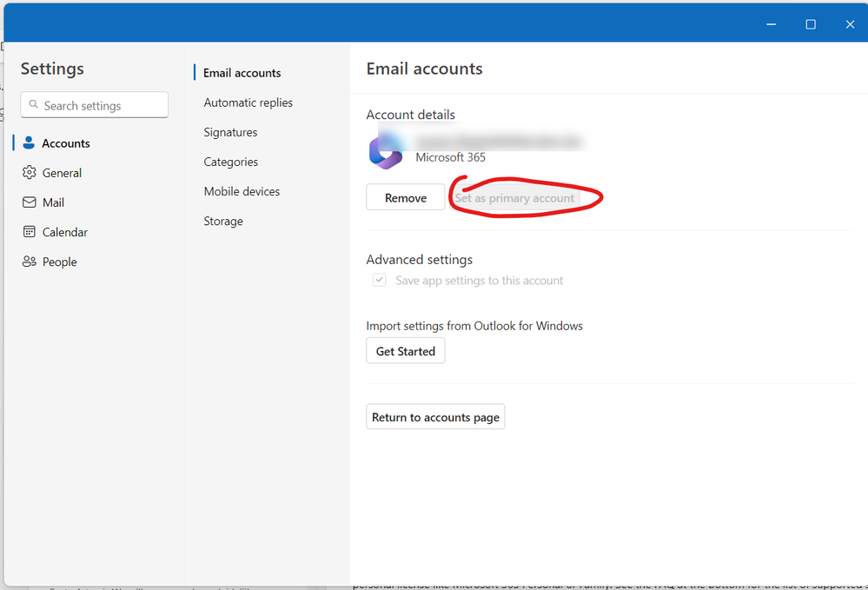Minimize the Settings window
The height and width of the screenshot is (590, 868).
coord(772,24)
